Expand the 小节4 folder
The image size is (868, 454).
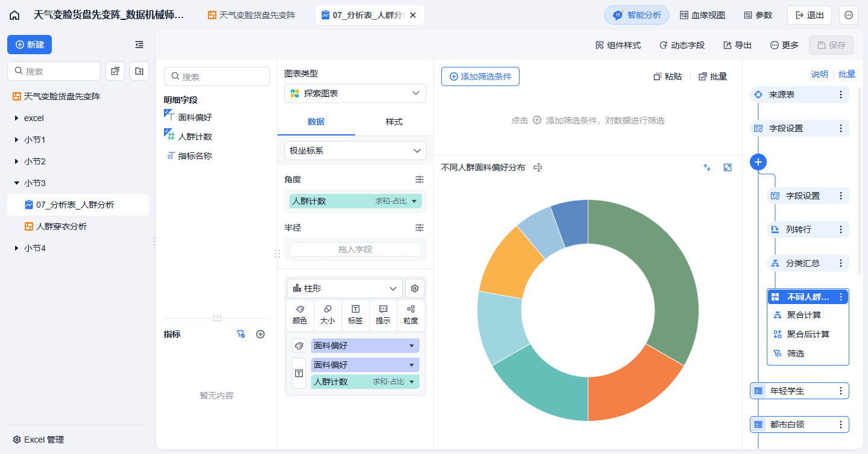tap(16, 248)
